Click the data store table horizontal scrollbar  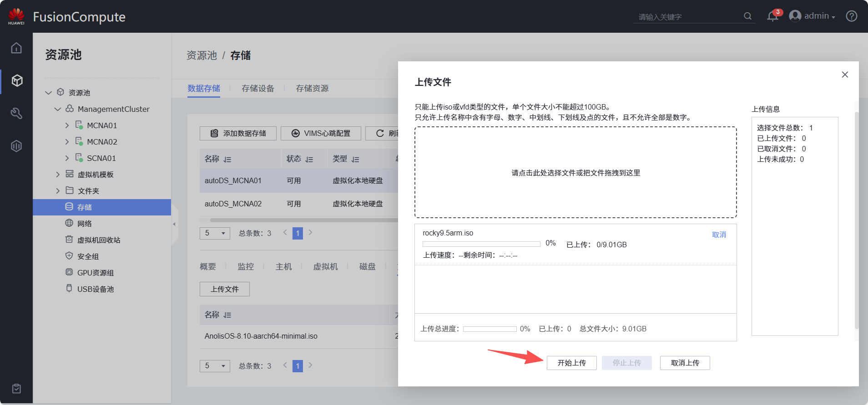click(x=304, y=220)
